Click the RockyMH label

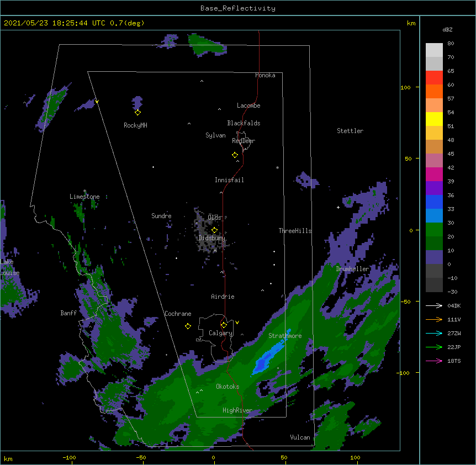click(x=135, y=125)
